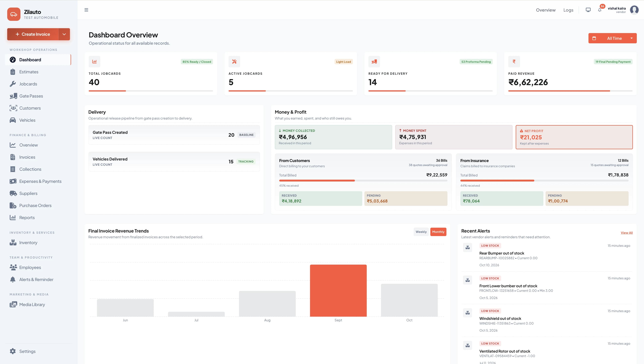Switch chart to Weekly view

pos(421,232)
